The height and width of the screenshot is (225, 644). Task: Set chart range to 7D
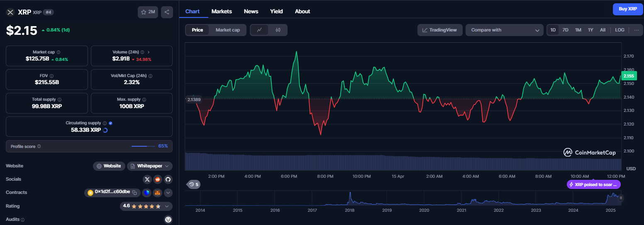pos(565,30)
